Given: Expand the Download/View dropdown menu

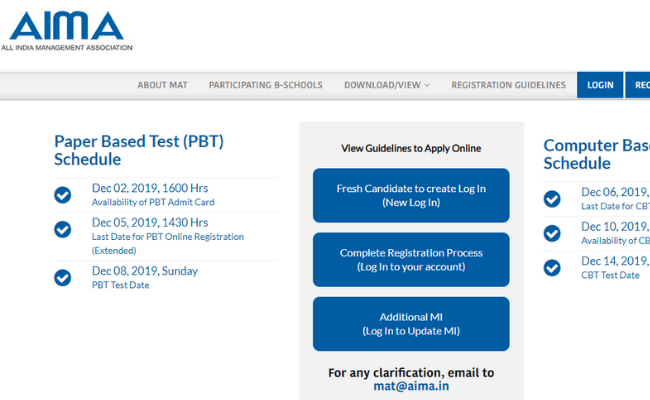Looking at the screenshot, I should coord(386,85).
